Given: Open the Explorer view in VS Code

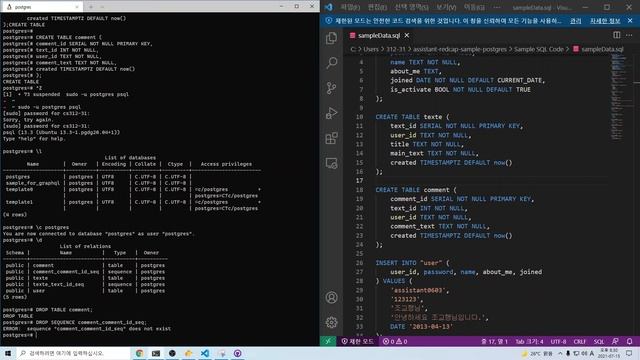Looking at the screenshot, I should pos(331,38).
